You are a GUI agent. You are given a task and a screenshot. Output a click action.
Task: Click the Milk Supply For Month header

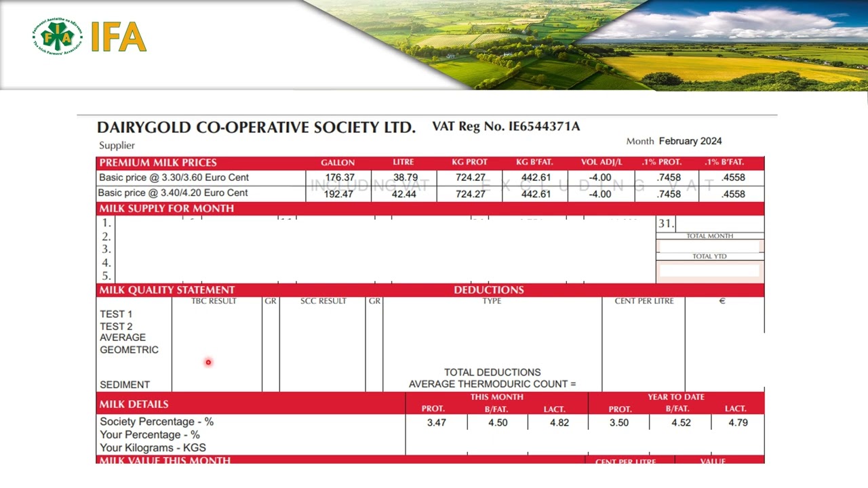coord(166,209)
